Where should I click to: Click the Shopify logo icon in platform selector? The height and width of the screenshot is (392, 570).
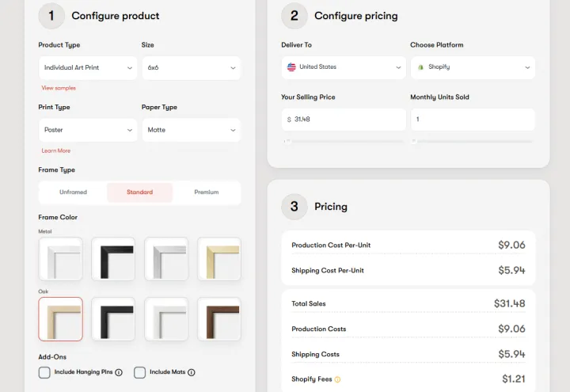point(421,67)
